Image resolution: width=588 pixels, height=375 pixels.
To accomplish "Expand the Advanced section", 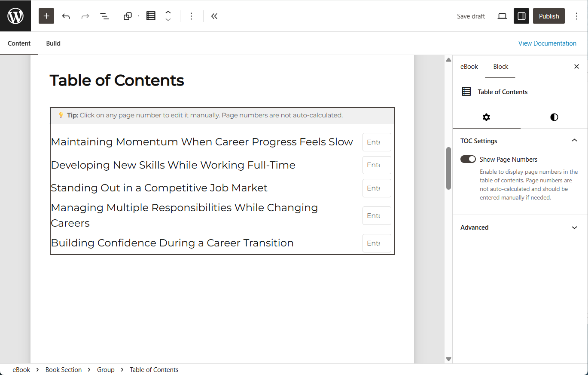I will click(574, 227).
